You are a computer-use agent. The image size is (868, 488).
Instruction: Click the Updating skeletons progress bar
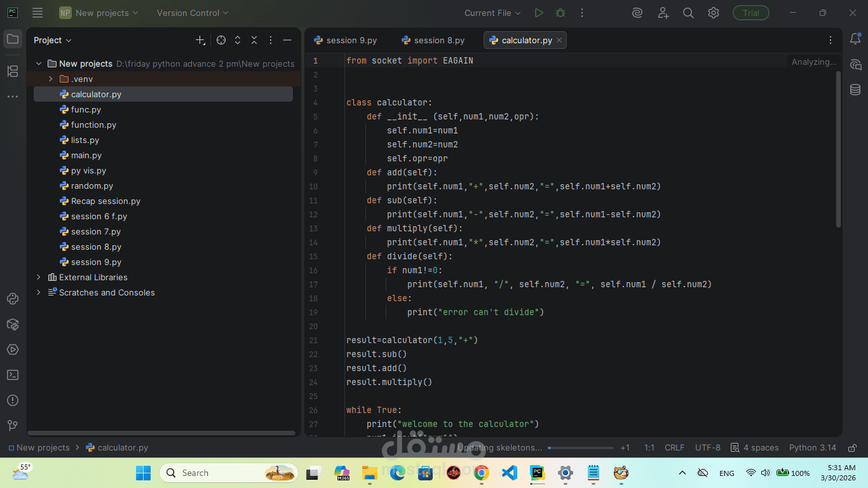(x=581, y=447)
